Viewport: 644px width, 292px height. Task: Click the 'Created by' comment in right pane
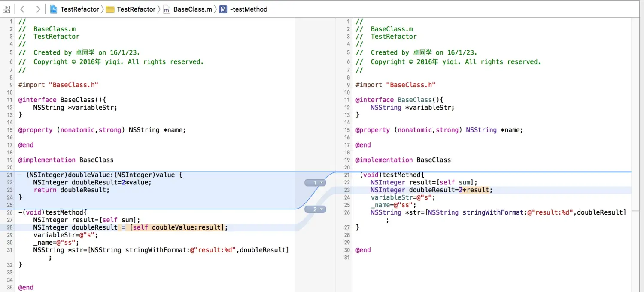tap(416, 52)
